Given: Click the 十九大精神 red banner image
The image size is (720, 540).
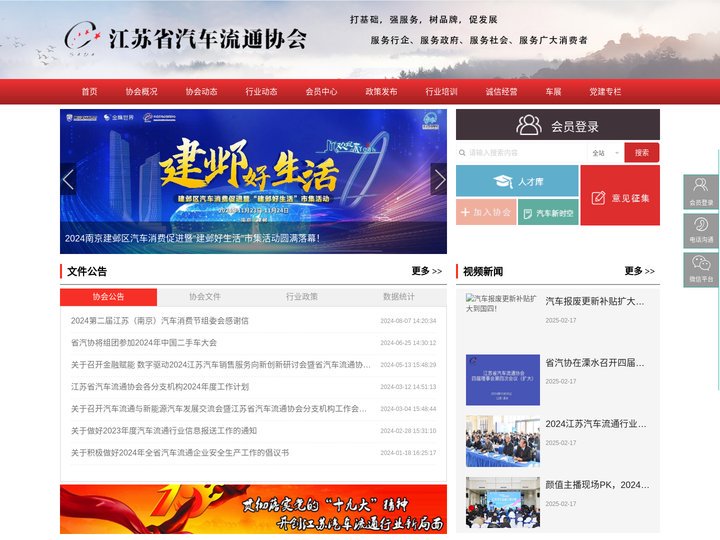Looking at the screenshot, I should [x=253, y=509].
